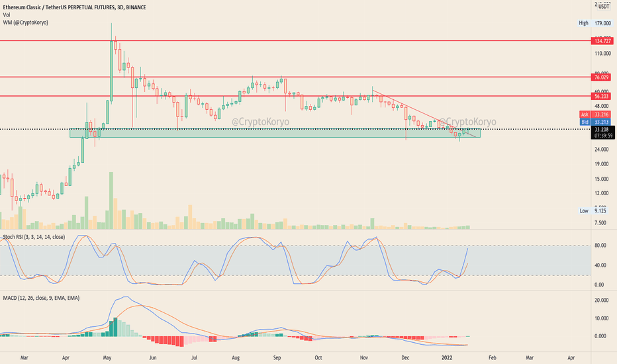Click the Aug label on time axis
The width and height of the screenshot is (617, 364).
pos(235,357)
